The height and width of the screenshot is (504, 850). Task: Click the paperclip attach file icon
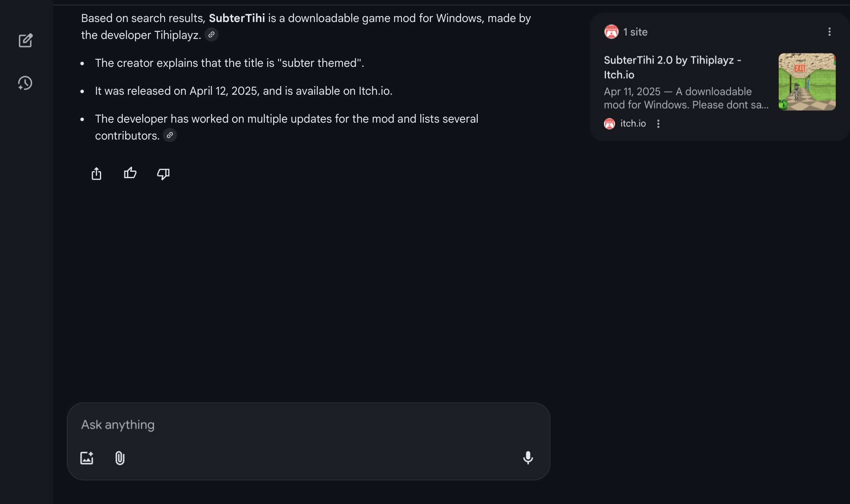pyautogui.click(x=120, y=458)
